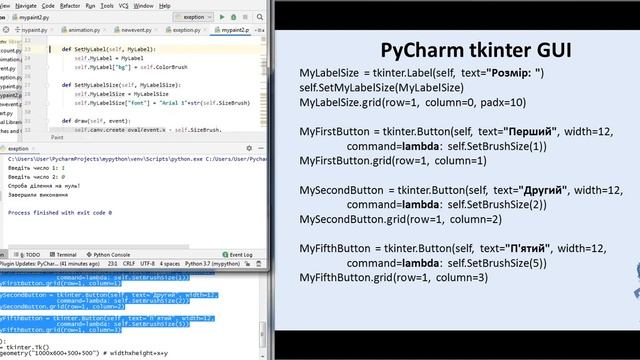Click the def SetMyLabelSize line in the editor

(121, 85)
